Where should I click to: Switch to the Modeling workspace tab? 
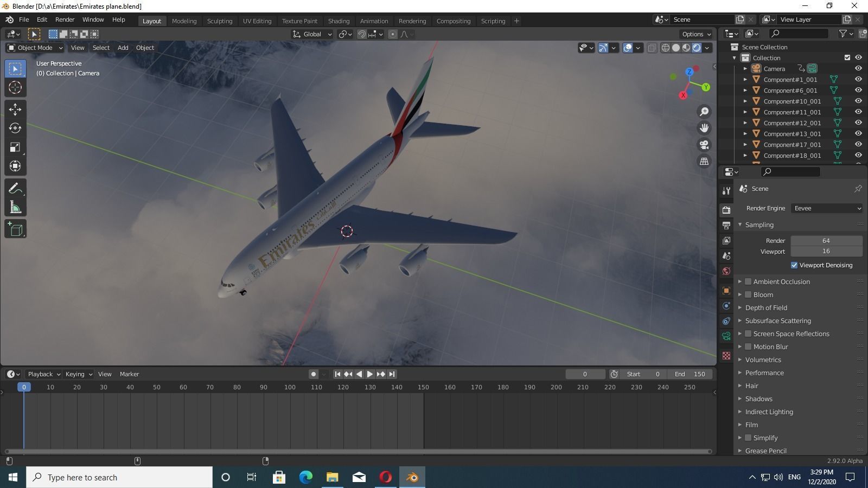tap(184, 21)
